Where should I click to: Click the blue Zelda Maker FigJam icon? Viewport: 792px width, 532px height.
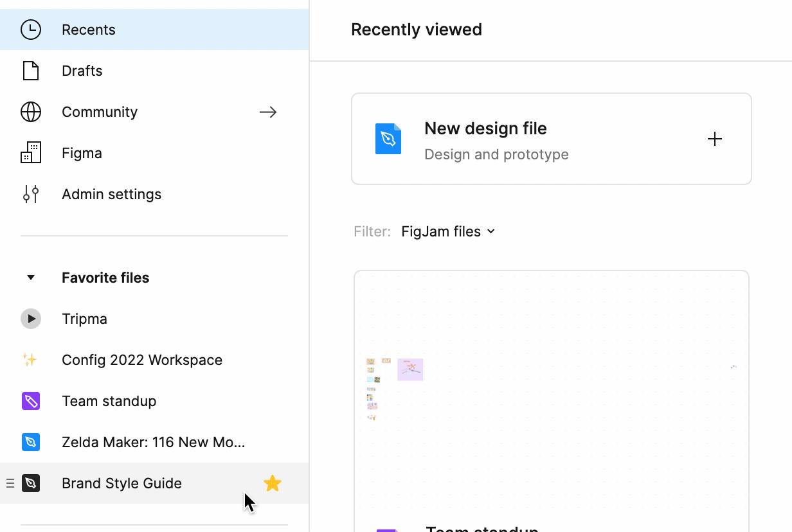point(31,442)
